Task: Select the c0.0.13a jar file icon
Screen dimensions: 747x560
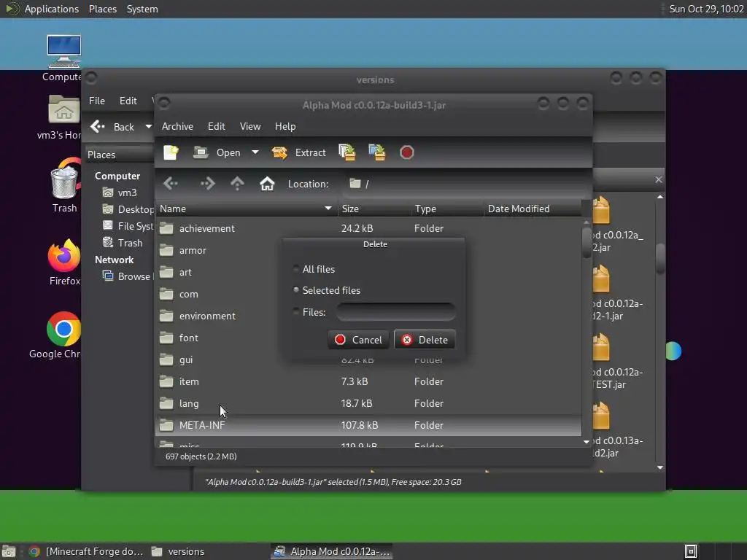Action: point(601,416)
